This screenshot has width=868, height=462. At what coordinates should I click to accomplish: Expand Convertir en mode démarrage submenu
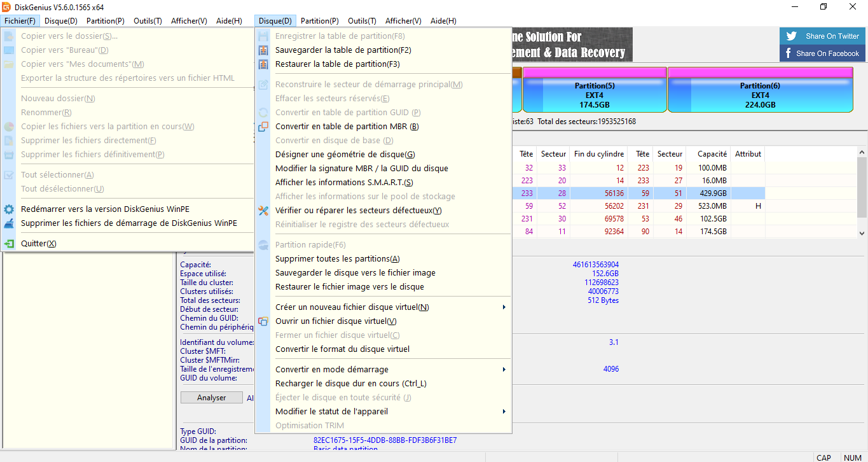[504, 370]
